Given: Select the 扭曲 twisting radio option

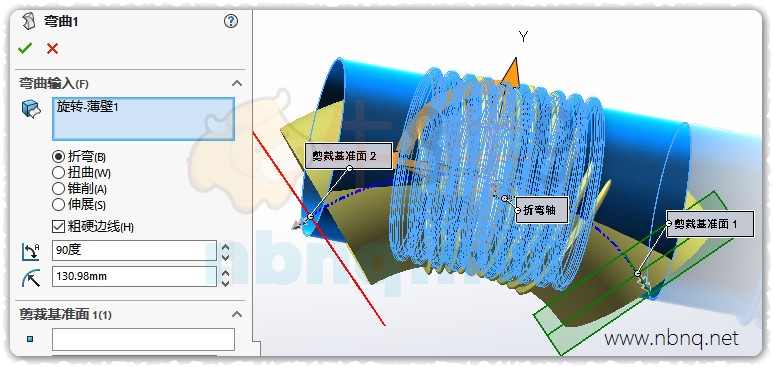Looking at the screenshot, I should [x=58, y=173].
